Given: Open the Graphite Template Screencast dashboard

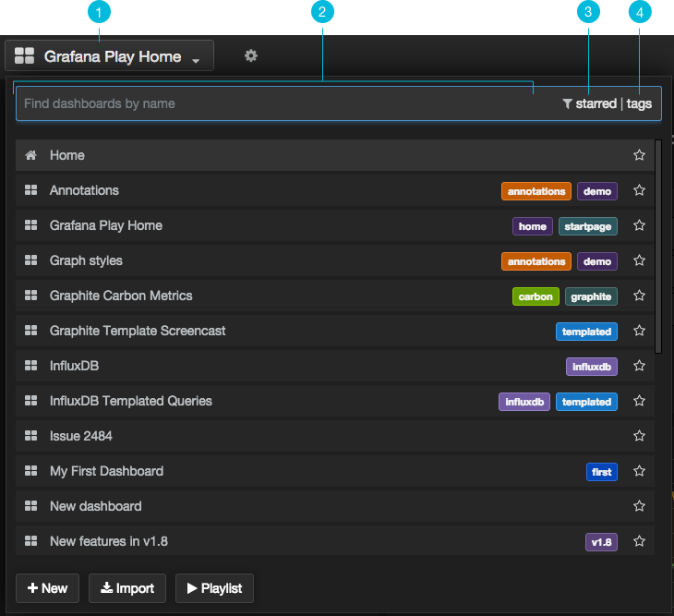Looking at the screenshot, I should 335,331.
